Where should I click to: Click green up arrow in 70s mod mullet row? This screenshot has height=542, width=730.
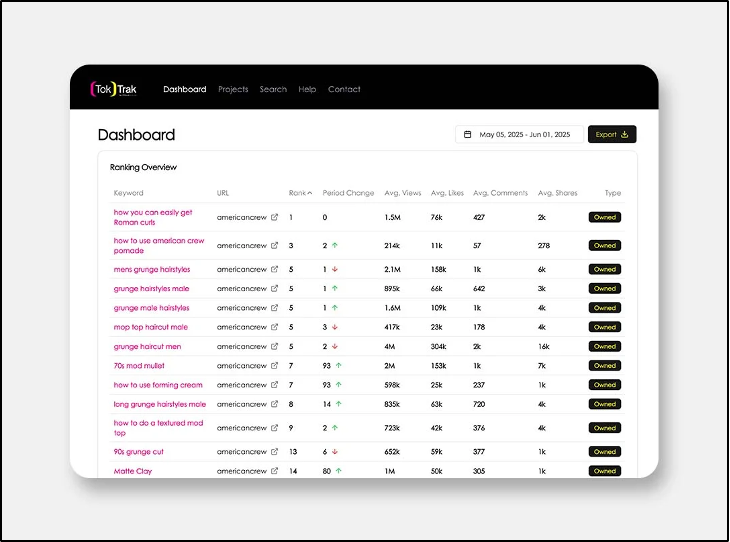(x=338, y=366)
